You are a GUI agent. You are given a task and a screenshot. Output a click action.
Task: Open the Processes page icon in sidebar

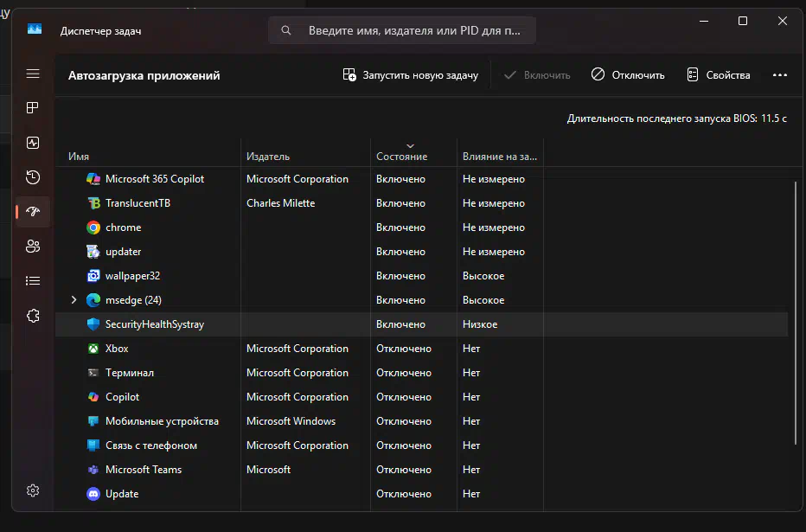33,108
